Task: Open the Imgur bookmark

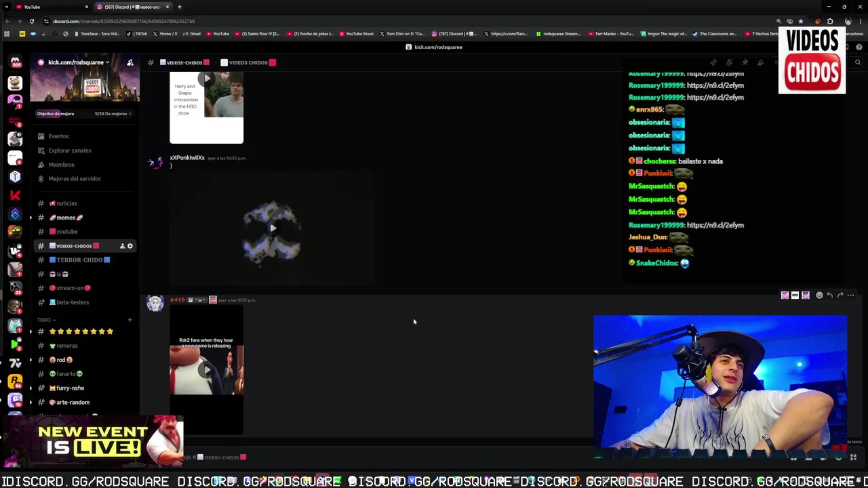Action: click(x=665, y=33)
